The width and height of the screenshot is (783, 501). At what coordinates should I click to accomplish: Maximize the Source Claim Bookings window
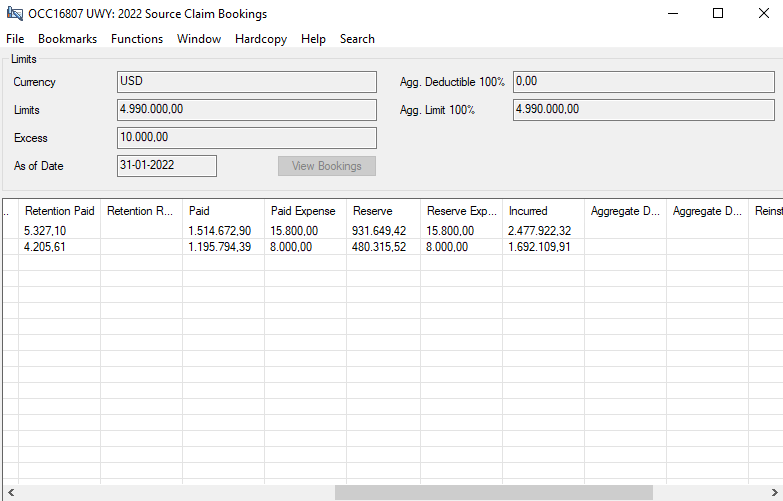click(718, 13)
